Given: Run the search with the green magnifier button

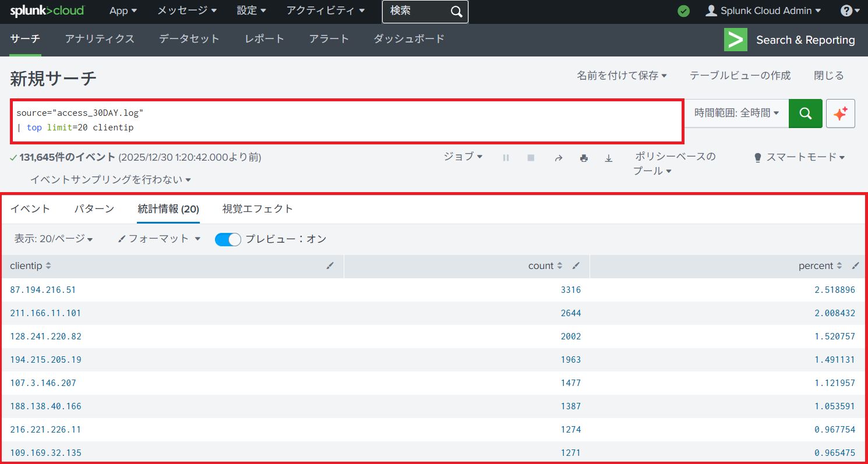Looking at the screenshot, I should 805,114.
